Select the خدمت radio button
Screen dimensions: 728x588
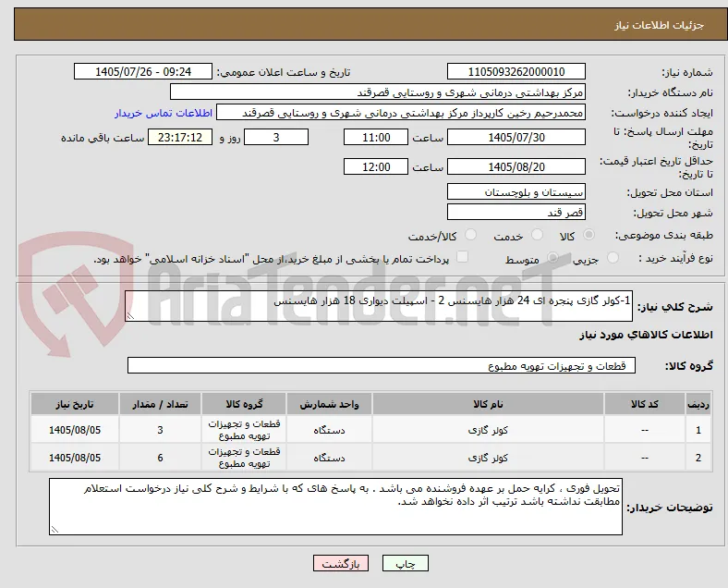tap(537, 235)
